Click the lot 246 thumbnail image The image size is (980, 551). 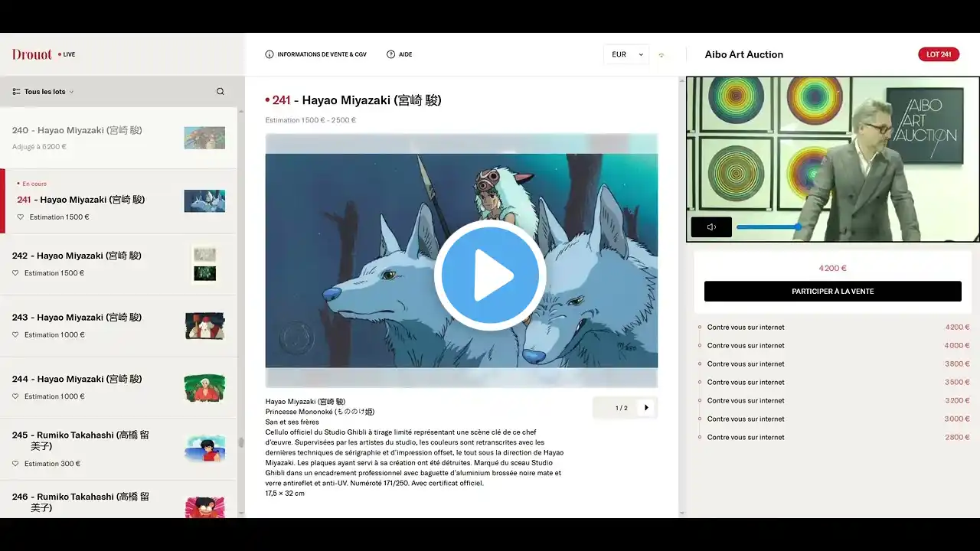pos(204,507)
